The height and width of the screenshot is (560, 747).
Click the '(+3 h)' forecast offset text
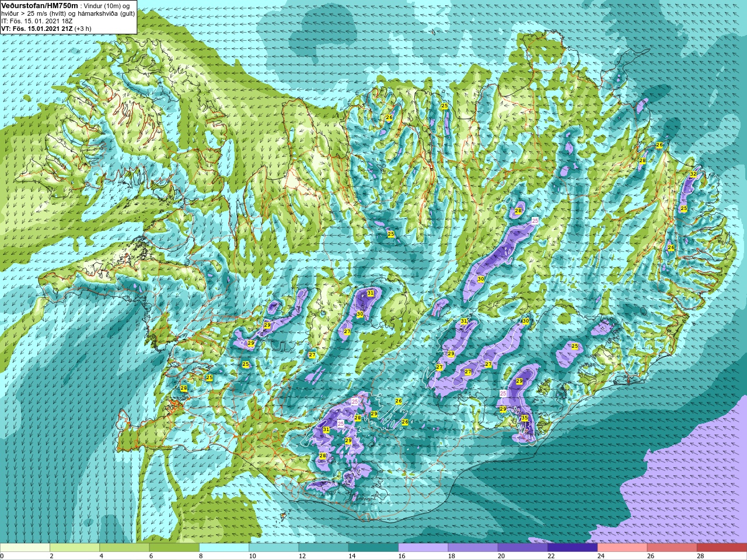pyautogui.click(x=83, y=29)
